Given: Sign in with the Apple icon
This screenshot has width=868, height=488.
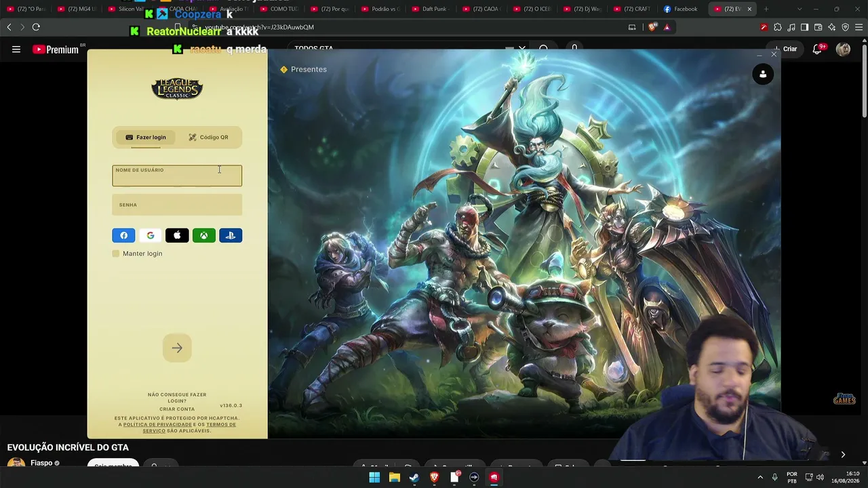Looking at the screenshot, I should [x=177, y=235].
